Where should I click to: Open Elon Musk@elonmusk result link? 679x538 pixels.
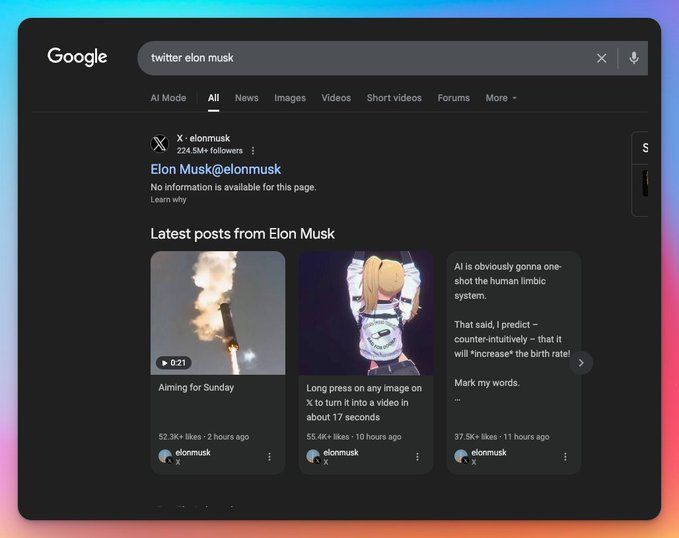(x=216, y=169)
